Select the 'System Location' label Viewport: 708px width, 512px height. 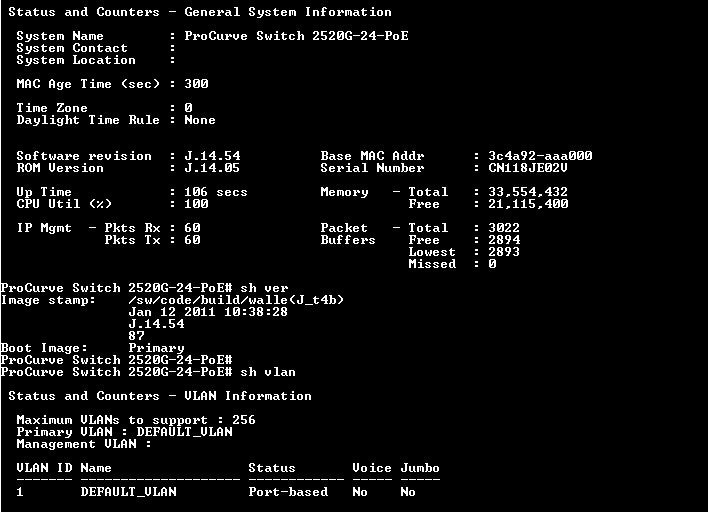pos(76,60)
